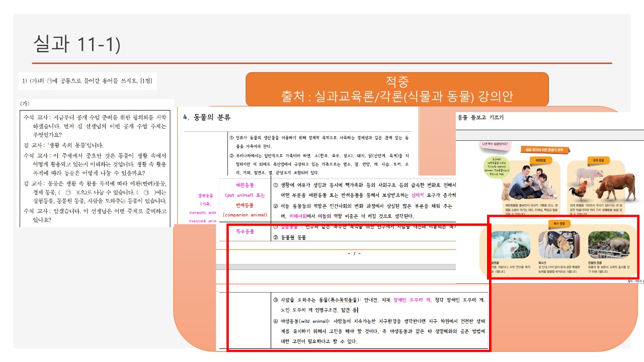Click the pink '경제동물' label at the left

point(206,195)
